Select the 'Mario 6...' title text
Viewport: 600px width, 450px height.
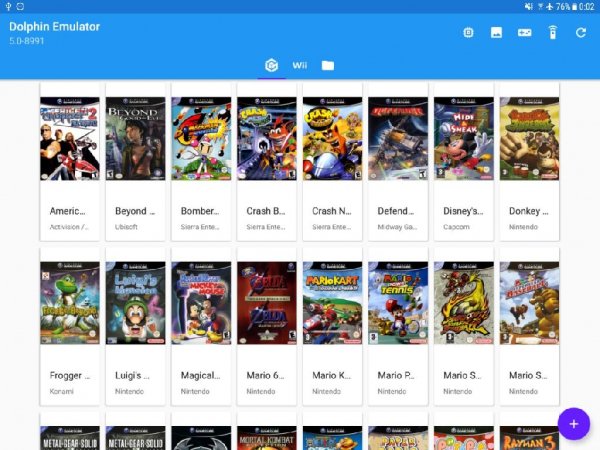pyautogui.click(x=265, y=375)
